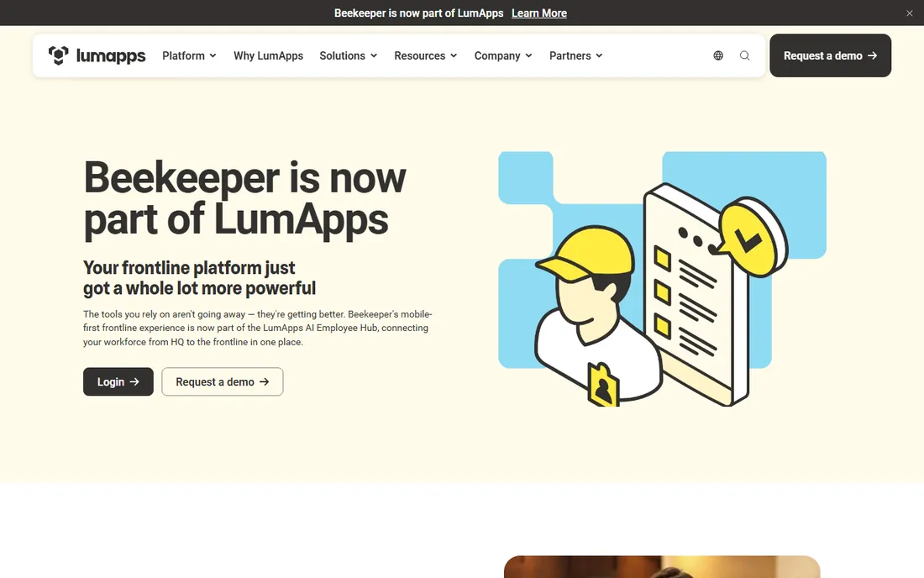Open the Company menu item
The image size is (924, 578).
coord(497,55)
